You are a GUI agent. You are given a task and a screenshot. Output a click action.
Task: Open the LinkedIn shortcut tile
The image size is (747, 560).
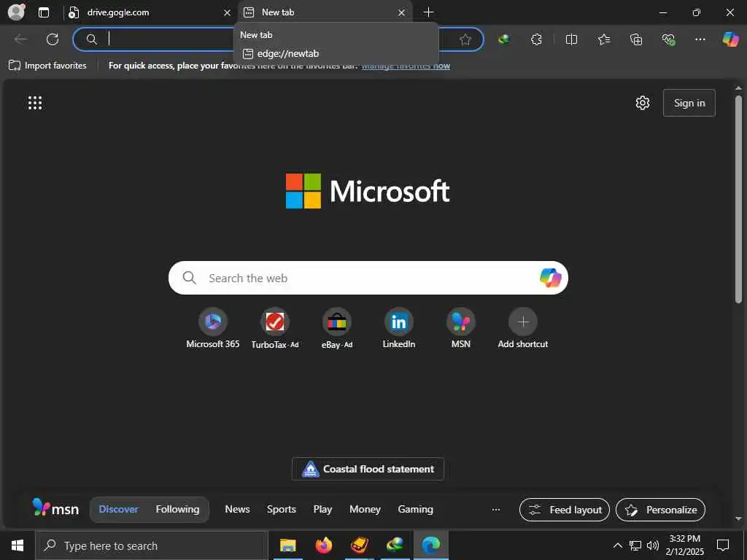[x=399, y=329]
